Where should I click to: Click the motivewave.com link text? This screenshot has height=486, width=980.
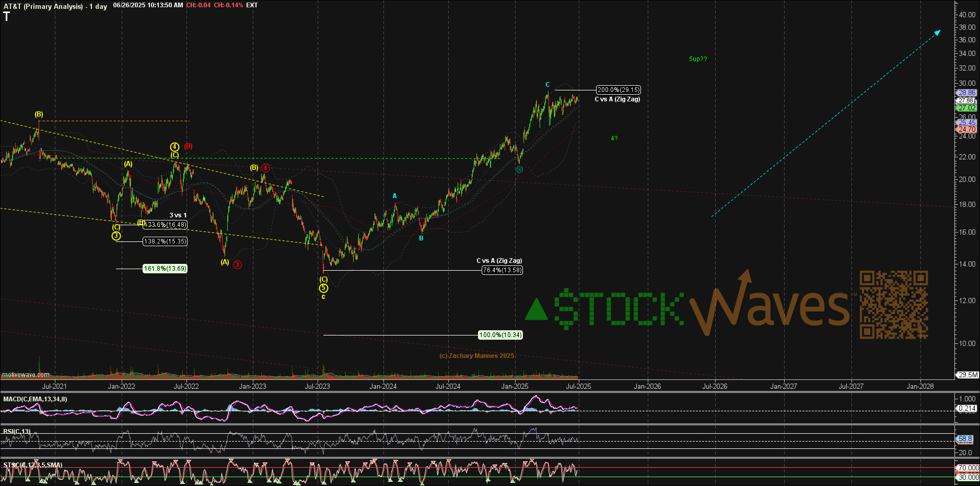[x=26, y=375]
